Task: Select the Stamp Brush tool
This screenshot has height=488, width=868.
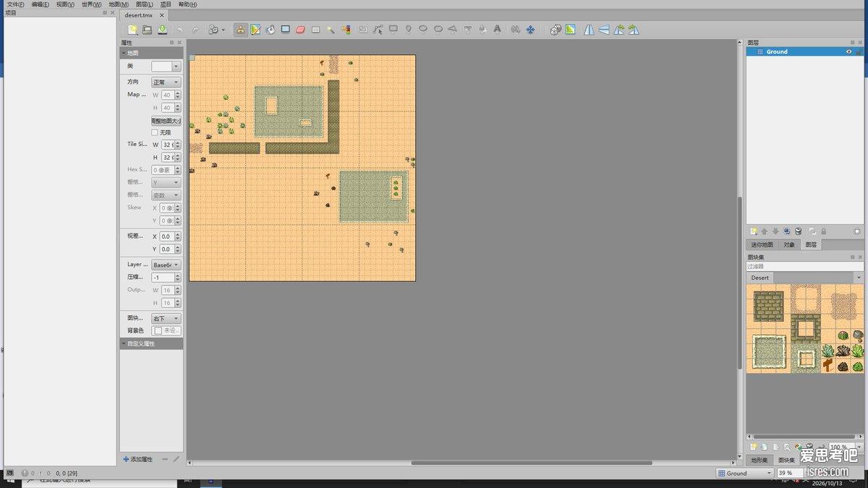Action: pyautogui.click(x=240, y=30)
